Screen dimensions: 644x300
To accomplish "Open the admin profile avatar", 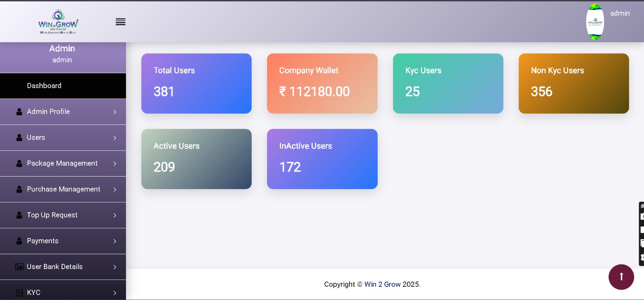I will coord(595,22).
